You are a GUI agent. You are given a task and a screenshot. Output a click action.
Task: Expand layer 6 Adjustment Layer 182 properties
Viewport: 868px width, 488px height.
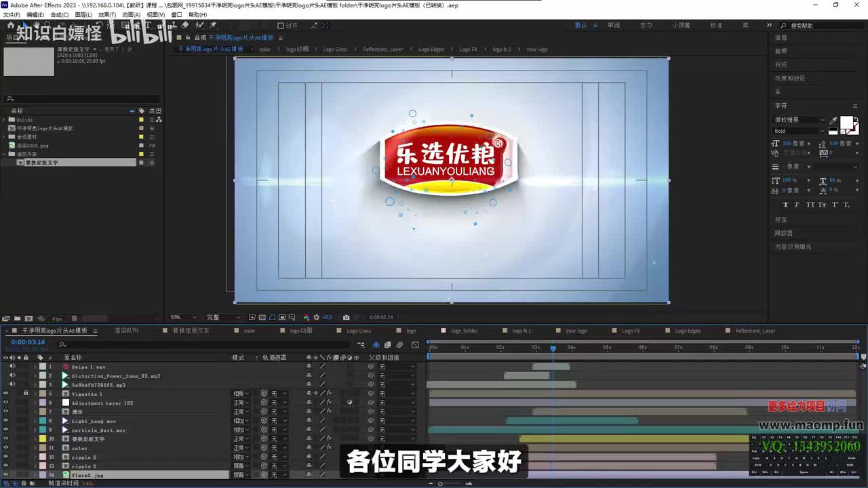[35, 403]
